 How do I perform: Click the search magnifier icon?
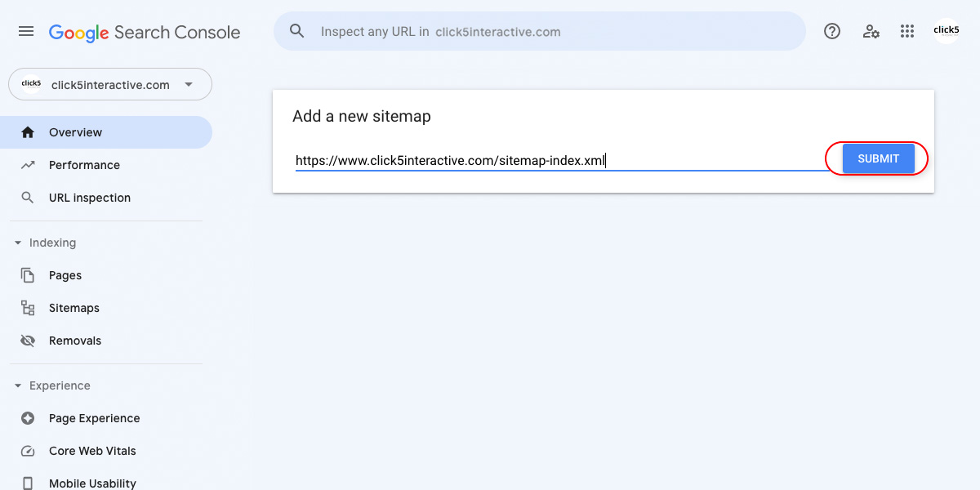tap(297, 31)
